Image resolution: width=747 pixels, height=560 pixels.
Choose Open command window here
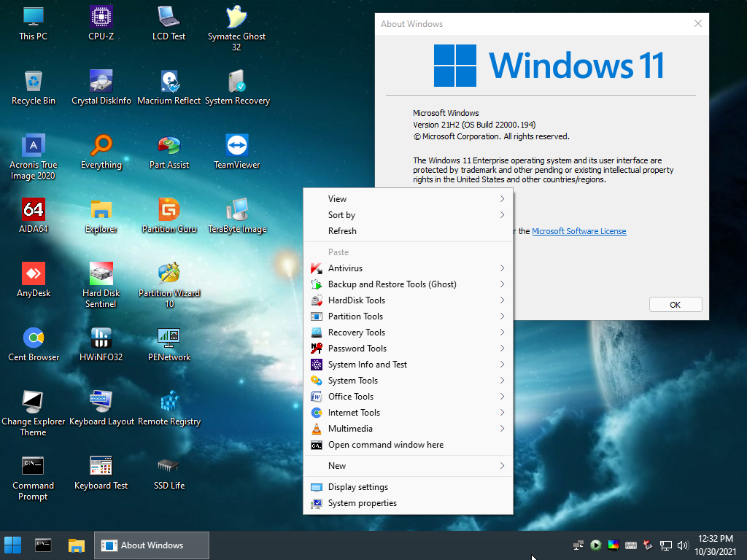(408, 445)
